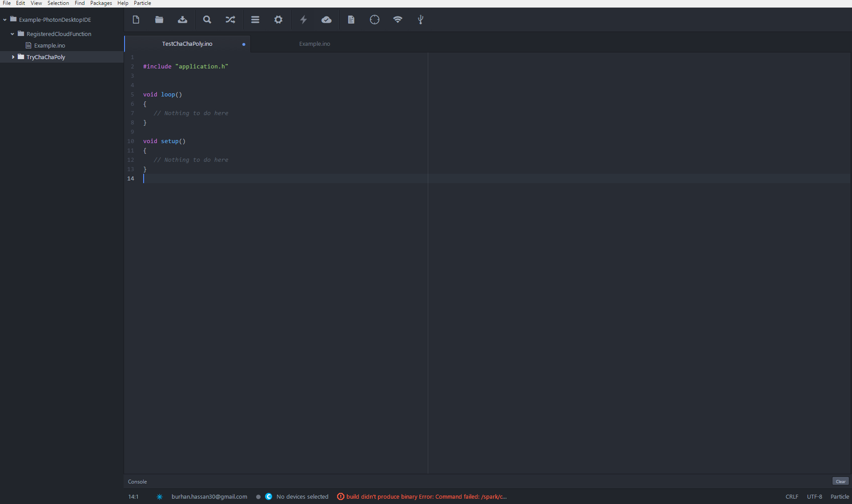The image size is (852, 504).
Task: Expand the TryChaChaPoly folder
Action: (13, 57)
